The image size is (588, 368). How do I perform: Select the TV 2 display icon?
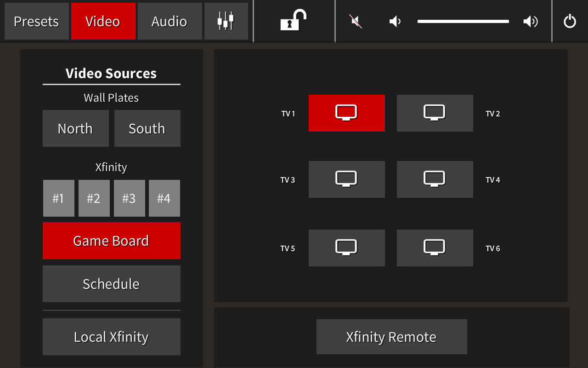pos(435,113)
